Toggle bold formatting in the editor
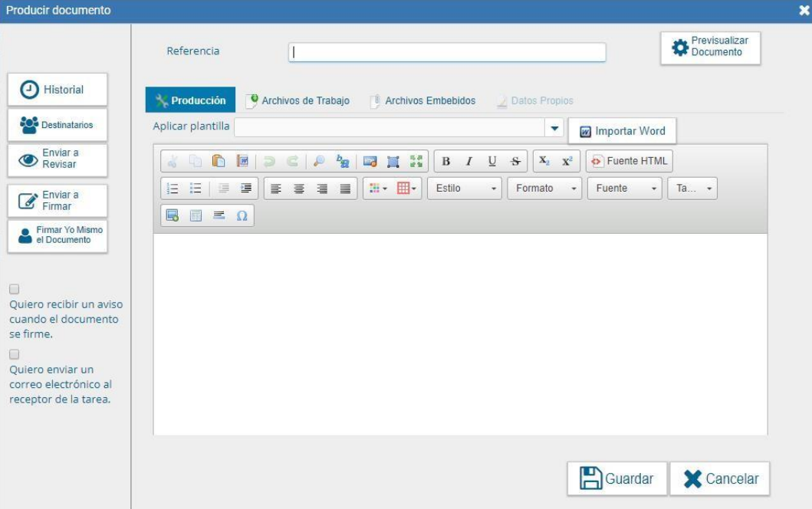Screen dimensions: 812x509 [445, 161]
